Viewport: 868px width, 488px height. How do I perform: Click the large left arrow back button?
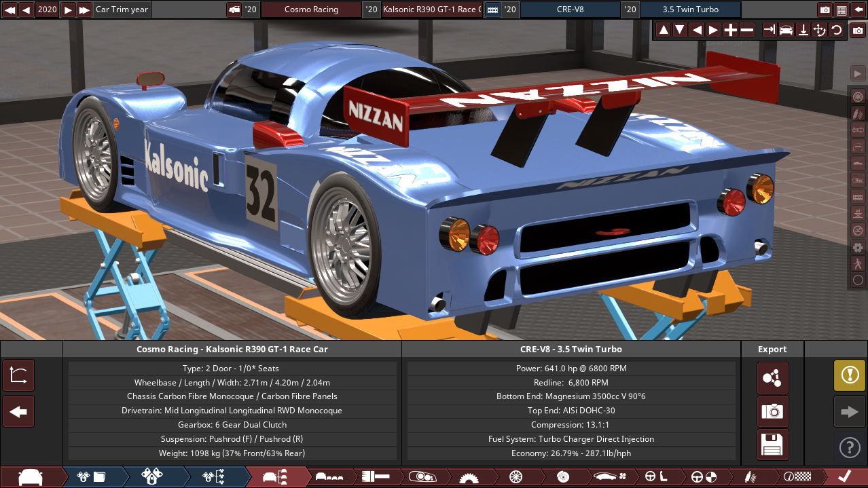[18, 411]
